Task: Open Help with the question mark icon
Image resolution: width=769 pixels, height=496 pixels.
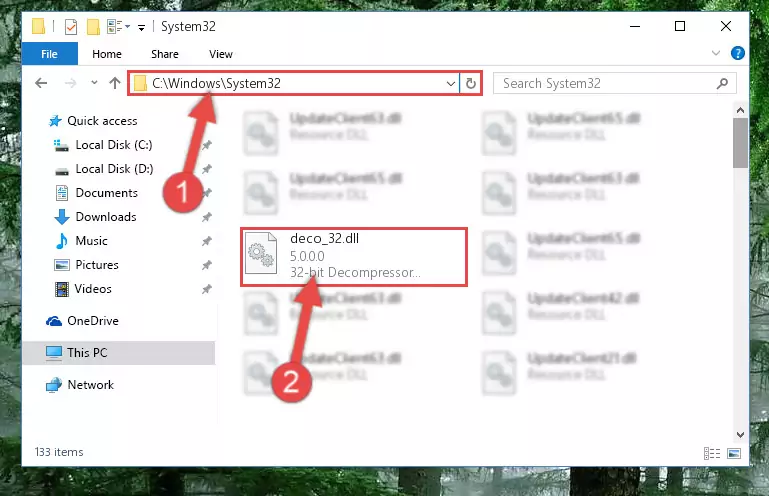Action: (737, 53)
